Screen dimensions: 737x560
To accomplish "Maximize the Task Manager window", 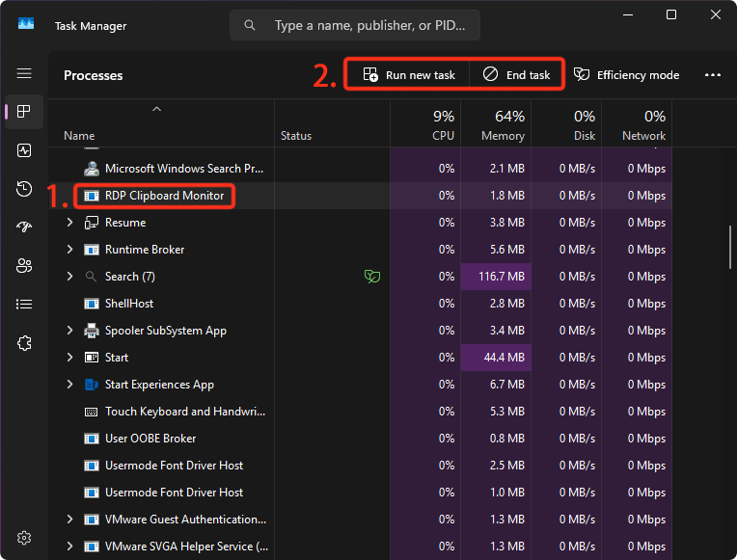I will 671,14.
